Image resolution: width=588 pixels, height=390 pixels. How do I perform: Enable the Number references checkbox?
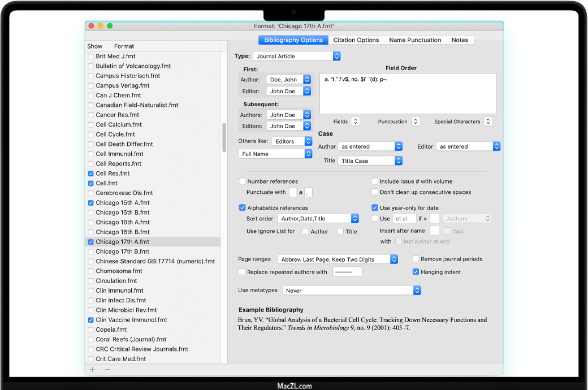243,181
